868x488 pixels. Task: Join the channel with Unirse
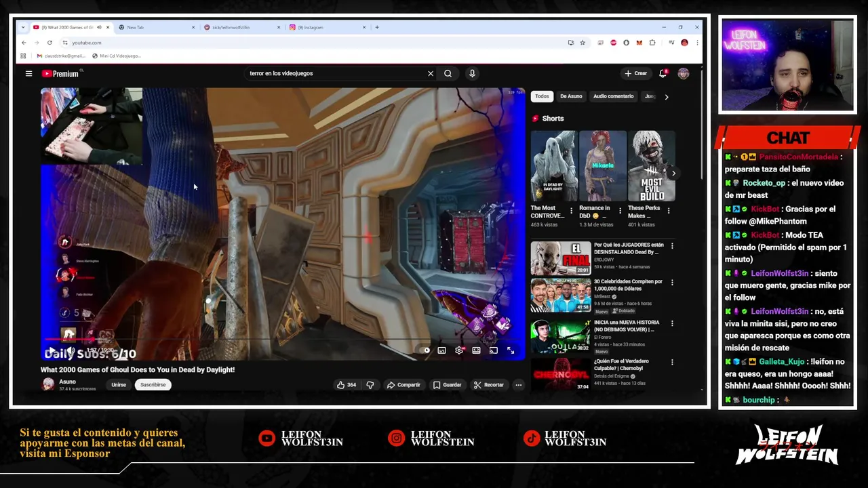pyautogui.click(x=119, y=385)
